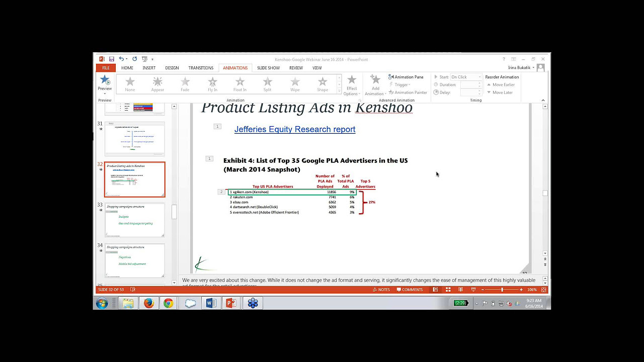The image size is (644, 362).
Task: Open Chrome from the taskbar
Action: pyautogui.click(x=169, y=303)
